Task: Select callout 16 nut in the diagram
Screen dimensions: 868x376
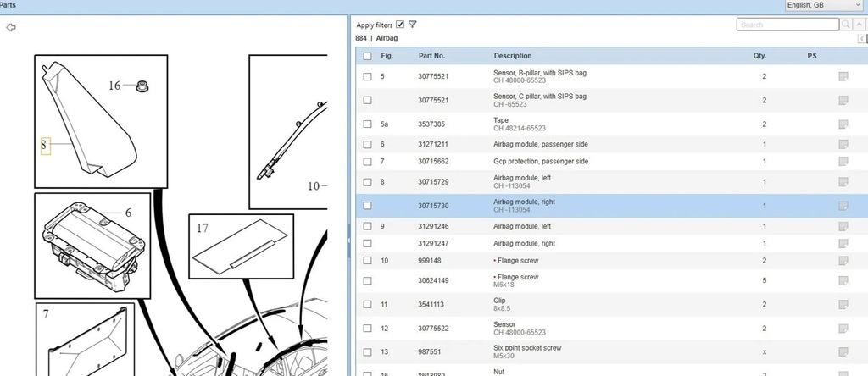Action: (114, 86)
